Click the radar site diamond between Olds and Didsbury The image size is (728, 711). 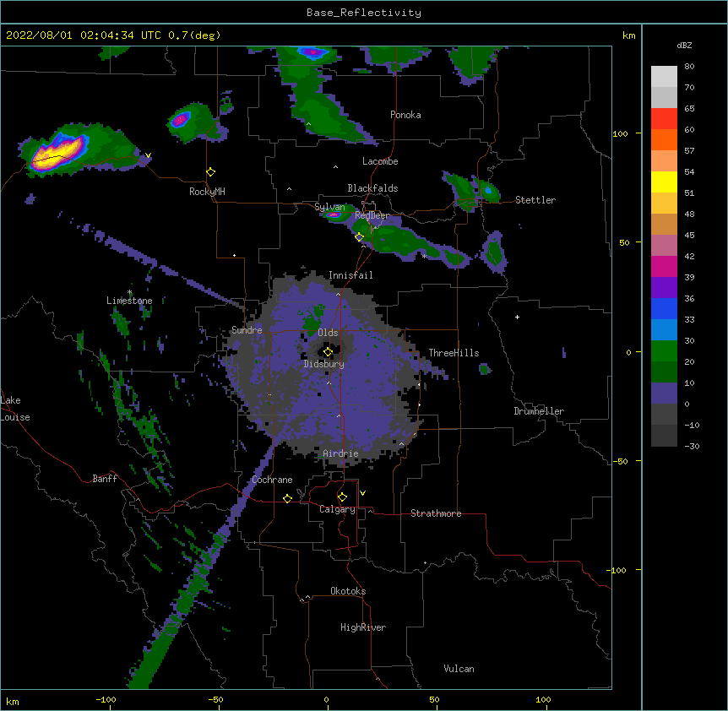pyautogui.click(x=328, y=352)
